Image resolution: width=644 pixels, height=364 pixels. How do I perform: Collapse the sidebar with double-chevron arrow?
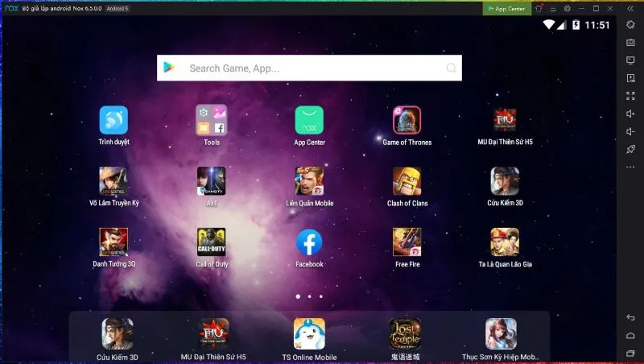(632, 8)
